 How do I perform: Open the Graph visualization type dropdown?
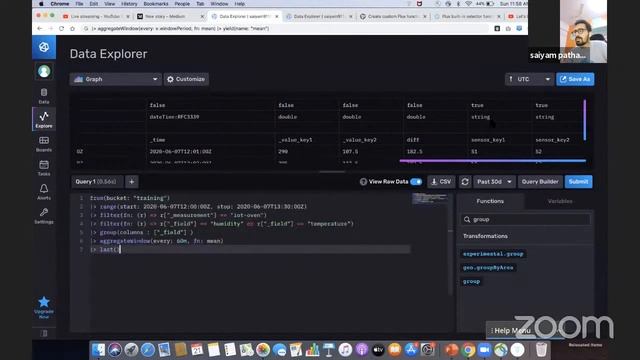tap(116, 79)
